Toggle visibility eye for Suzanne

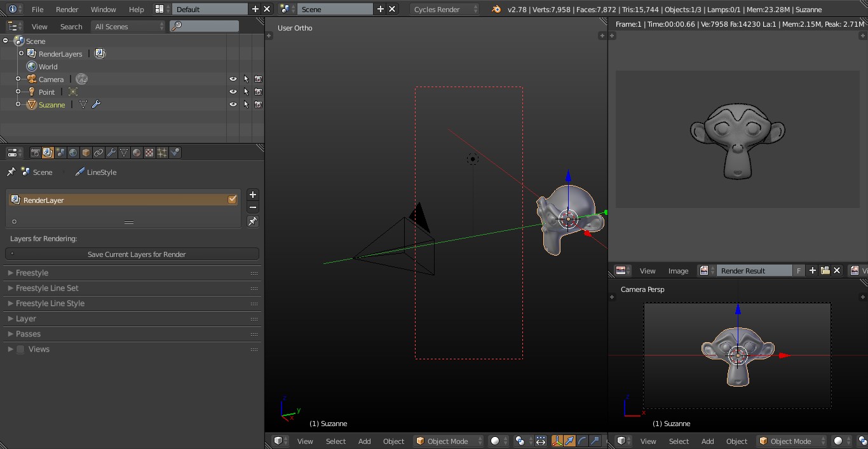point(233,104)
